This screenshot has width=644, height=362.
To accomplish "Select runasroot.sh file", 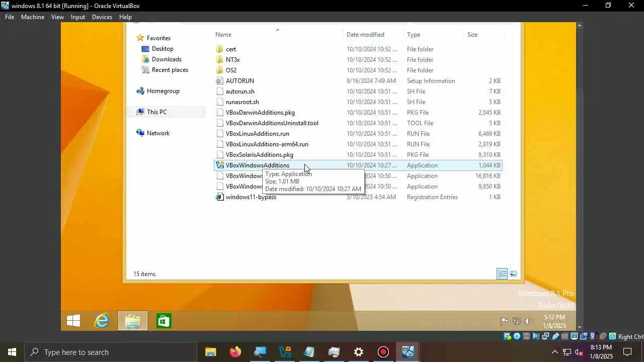I will [242, 102].
